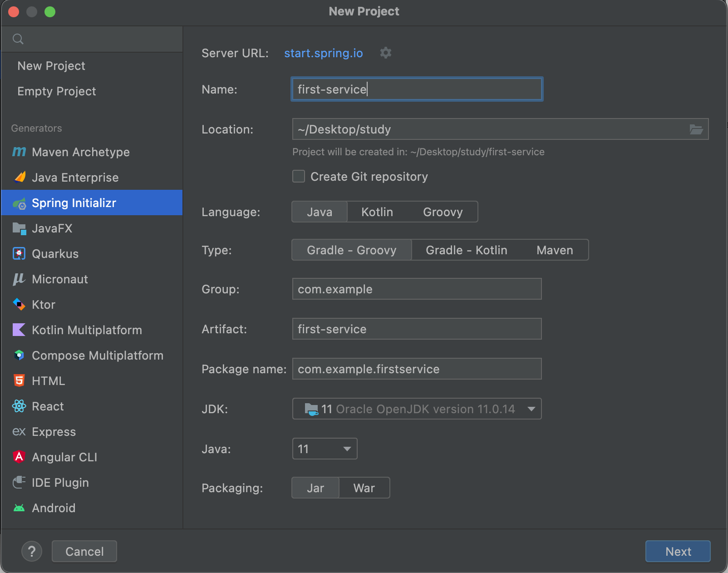Click the Next button
The width and height of the screenshot is (728, 573).
point(678,551)
